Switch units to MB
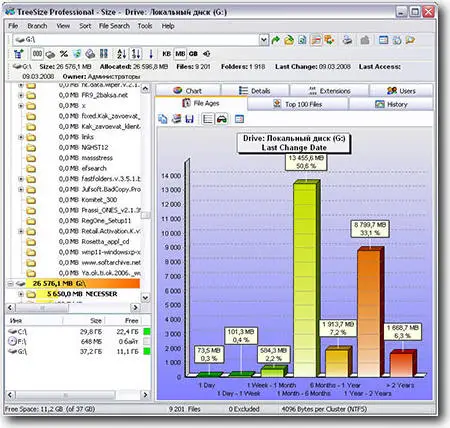 (180, 54)
